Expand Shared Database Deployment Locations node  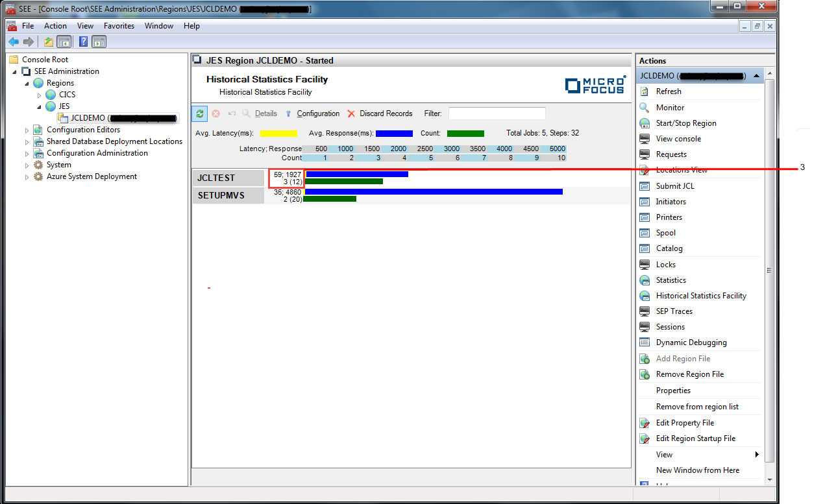tap(27, 141)
